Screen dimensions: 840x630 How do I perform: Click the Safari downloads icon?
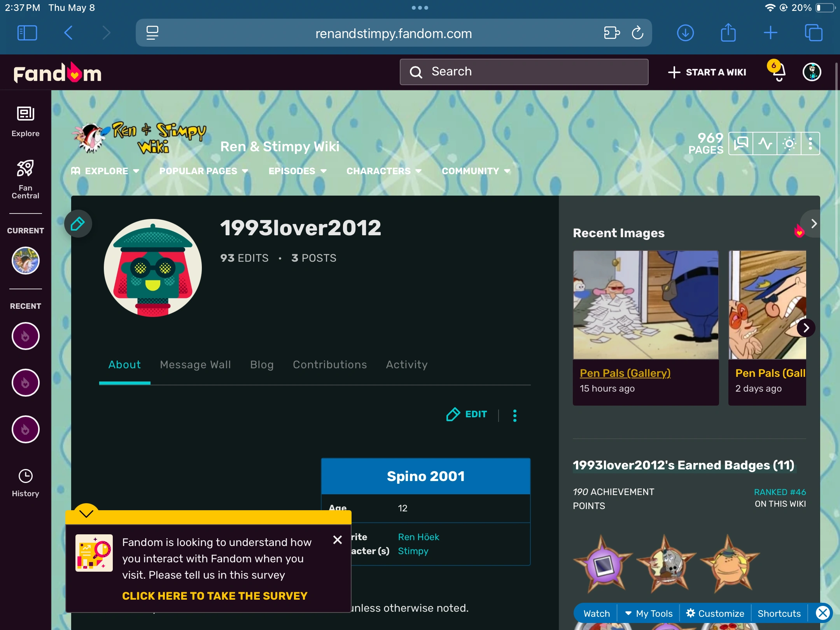click(x=685, y=33)
